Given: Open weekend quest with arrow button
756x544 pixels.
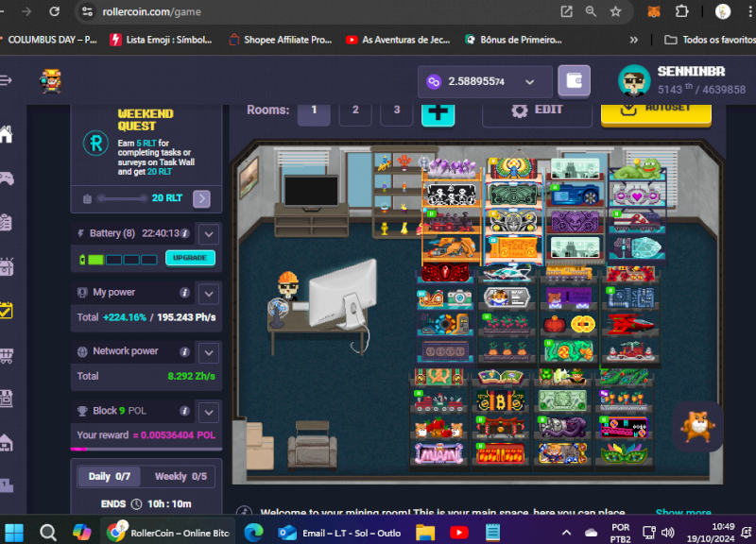Looking at the screenshot, I should point(201,198).
